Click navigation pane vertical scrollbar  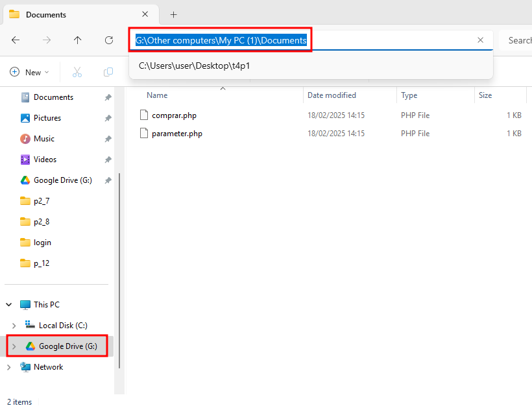(x=119, y=270)
